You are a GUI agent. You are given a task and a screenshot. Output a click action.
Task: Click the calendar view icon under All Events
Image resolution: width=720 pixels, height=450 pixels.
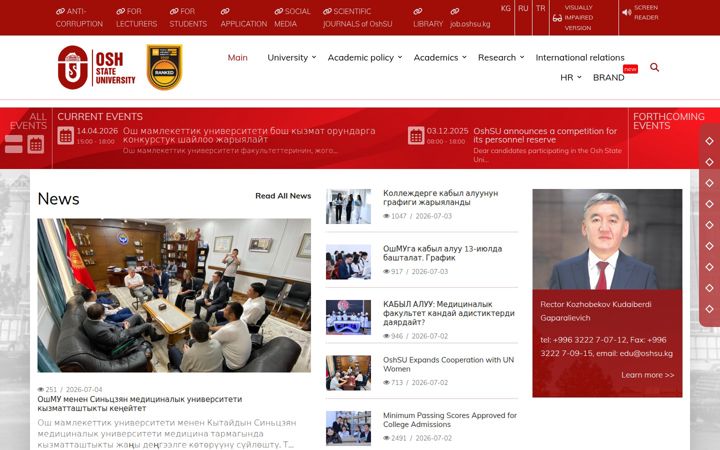point(35,144)
